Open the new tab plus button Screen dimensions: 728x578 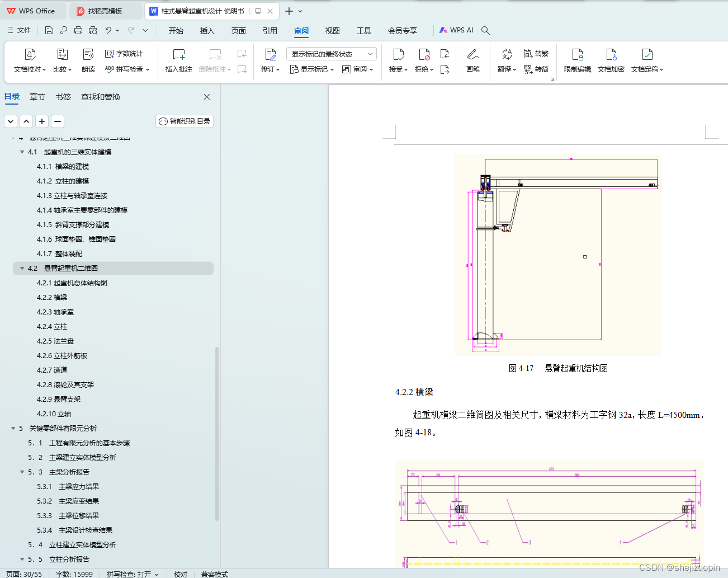pos(289,11)
